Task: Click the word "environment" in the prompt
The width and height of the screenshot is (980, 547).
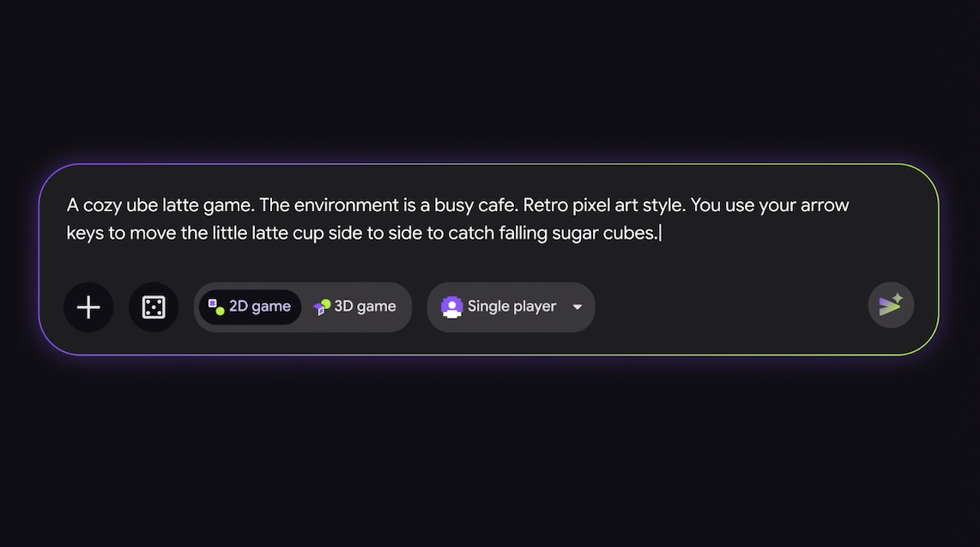Action: (x=346, y=206)
